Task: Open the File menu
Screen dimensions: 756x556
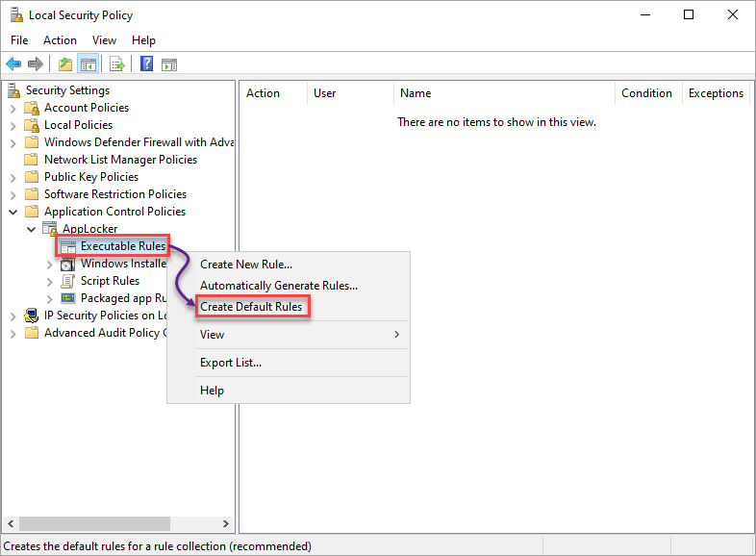Action: click(19, 40)
